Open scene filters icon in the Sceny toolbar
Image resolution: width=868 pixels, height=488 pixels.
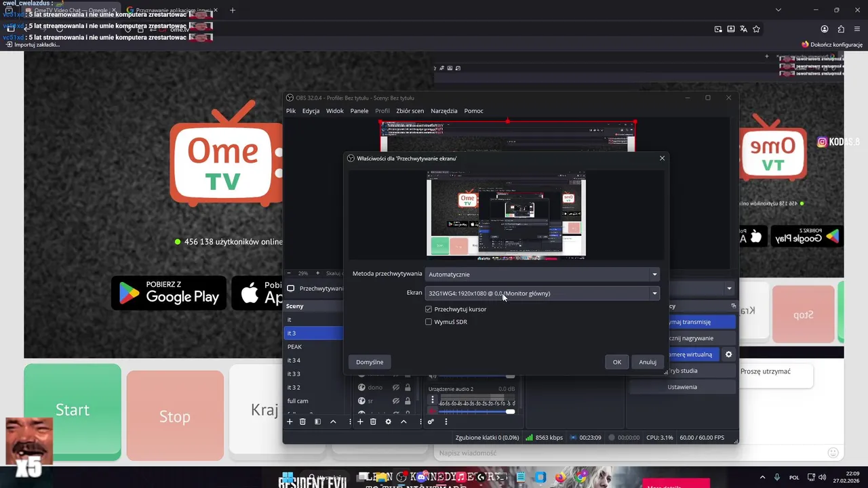pos(317,422)
